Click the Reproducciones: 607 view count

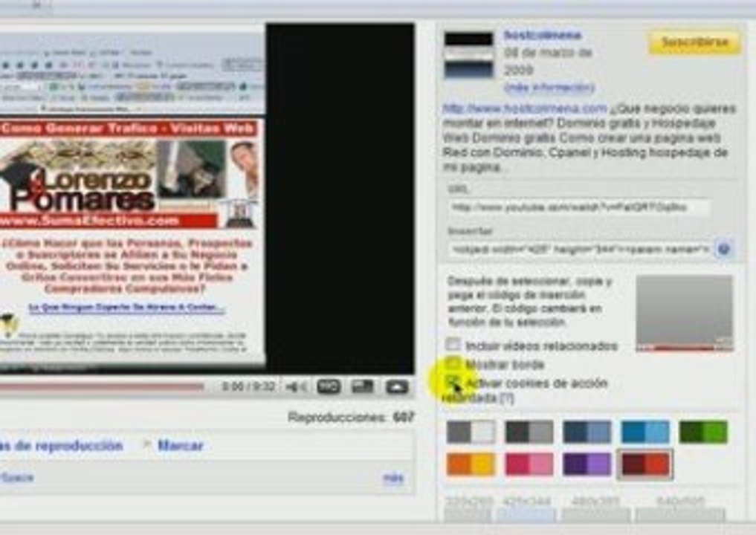351,417
